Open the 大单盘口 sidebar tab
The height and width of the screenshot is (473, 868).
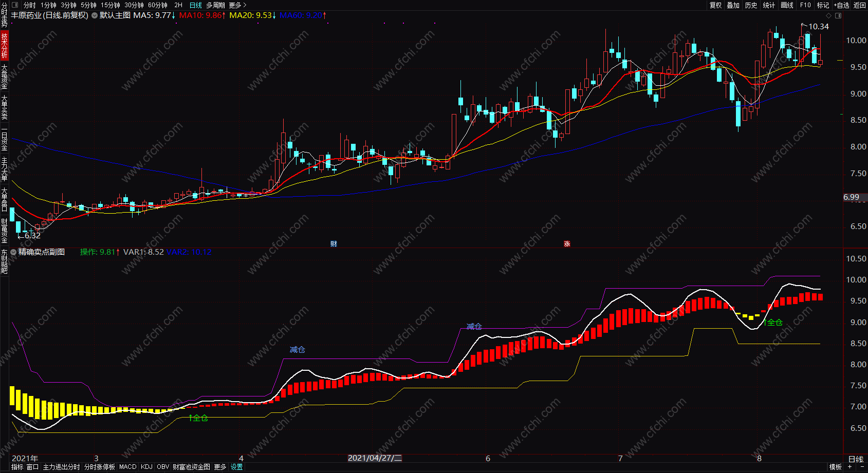4,200
